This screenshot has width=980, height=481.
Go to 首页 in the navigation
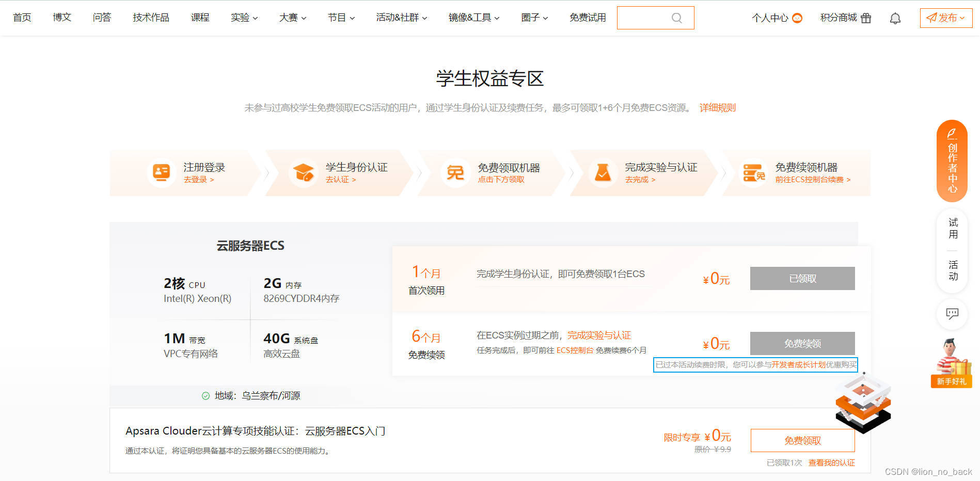pos(22,18)
